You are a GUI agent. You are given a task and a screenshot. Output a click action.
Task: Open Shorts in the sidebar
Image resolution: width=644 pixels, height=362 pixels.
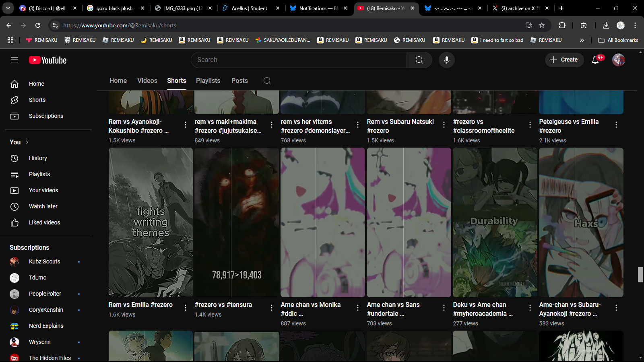click(x=48, y=100)
